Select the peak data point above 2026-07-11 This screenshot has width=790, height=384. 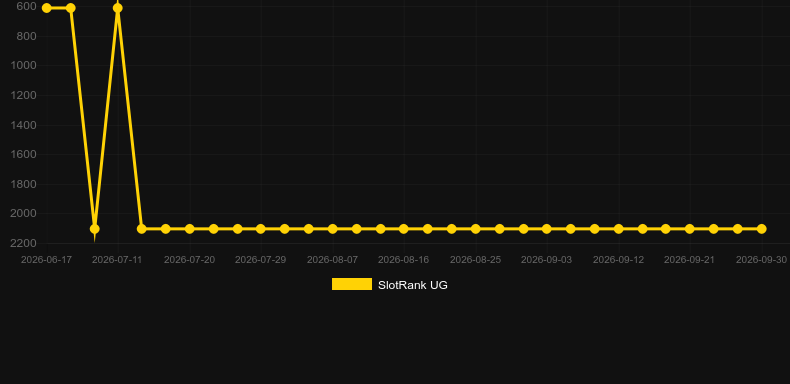tap(117, 8)
